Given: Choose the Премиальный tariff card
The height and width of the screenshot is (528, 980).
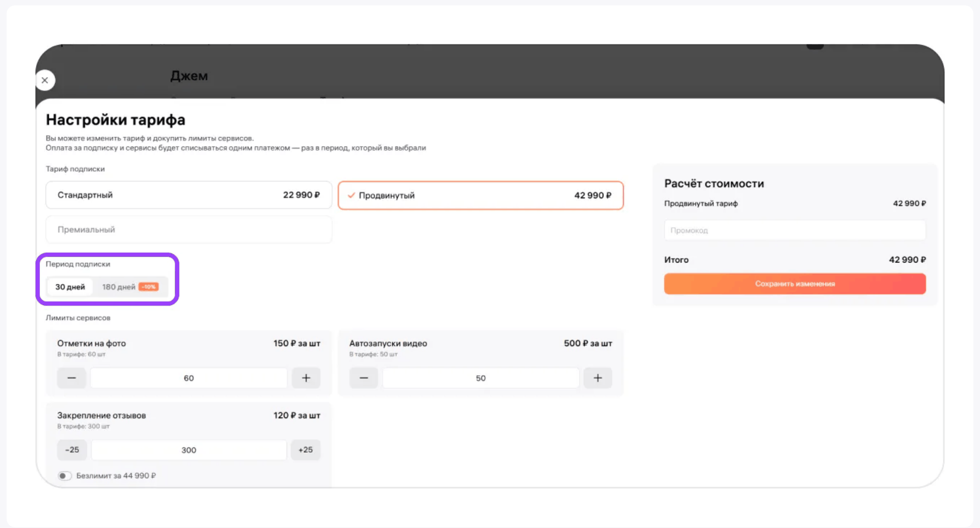Looking at the screenshot, I should pos(189,229).
